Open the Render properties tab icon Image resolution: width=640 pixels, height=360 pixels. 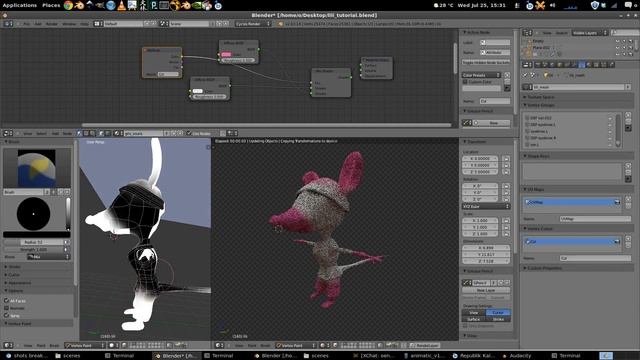[x=538, y=64]
